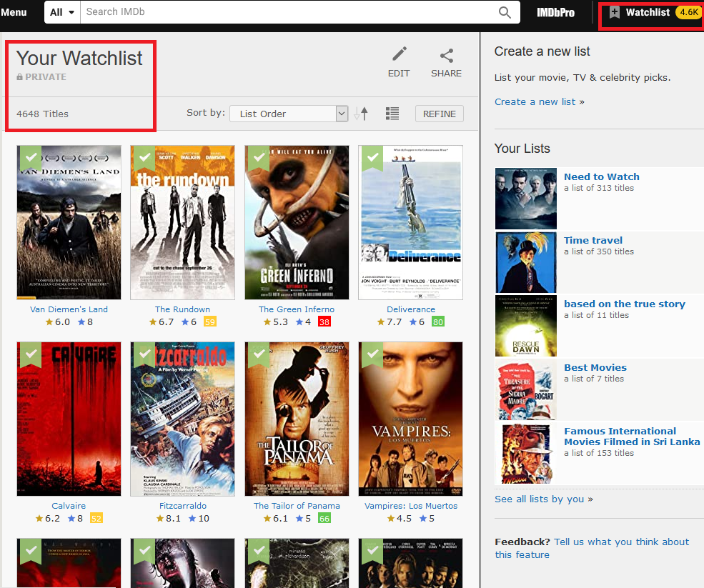Open IMDbPro from the header
This screenshot has height=588, width=704.
[x=555, y=13]
